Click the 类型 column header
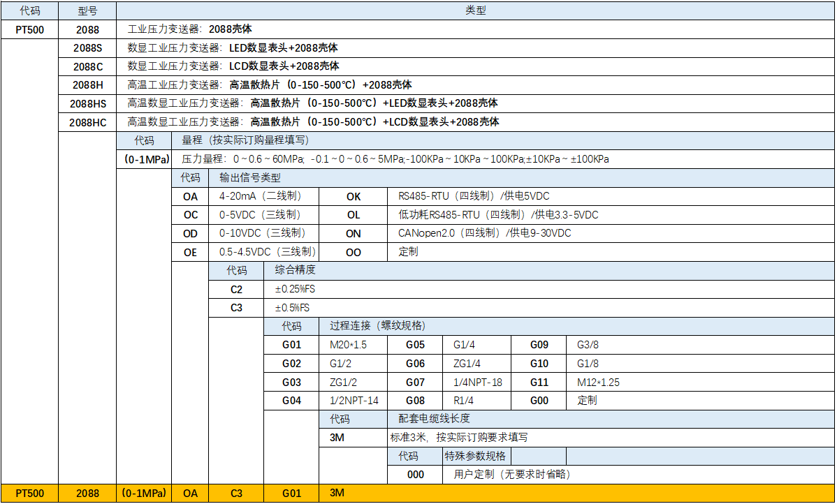 pos(475,10)
